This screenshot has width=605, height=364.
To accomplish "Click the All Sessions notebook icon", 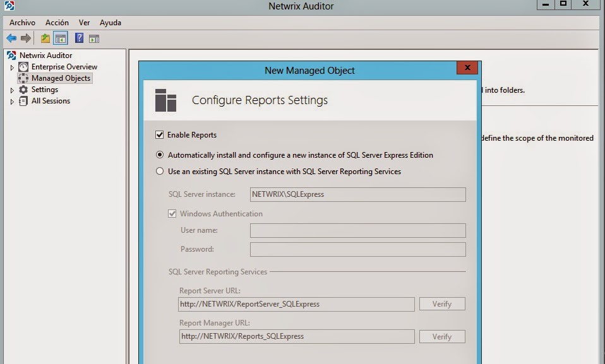I will tap(23, 101).
